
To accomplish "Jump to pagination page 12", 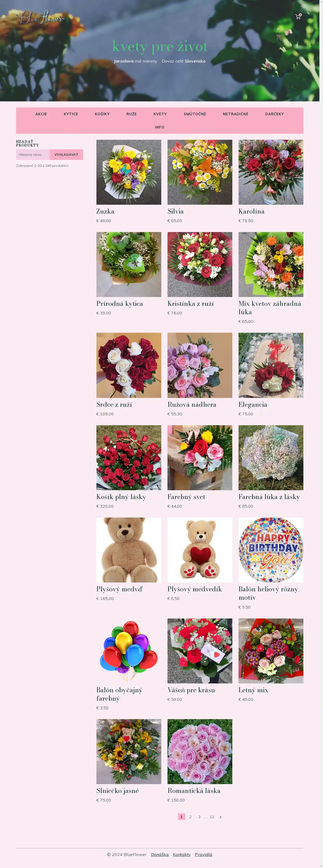I will [x=212, y=817].
